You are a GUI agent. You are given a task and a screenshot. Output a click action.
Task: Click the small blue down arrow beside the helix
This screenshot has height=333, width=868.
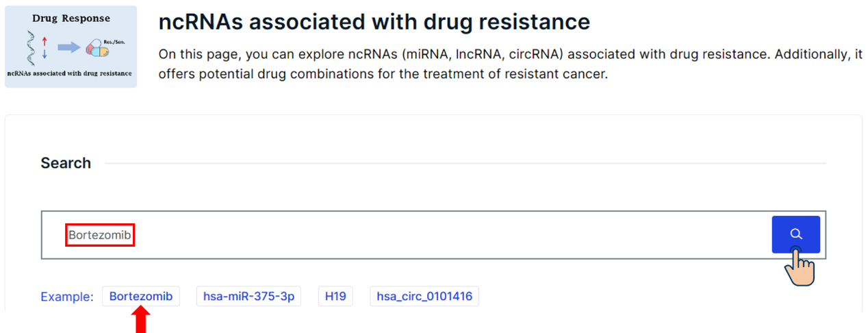pyautogui.click(x=44, y=54)
